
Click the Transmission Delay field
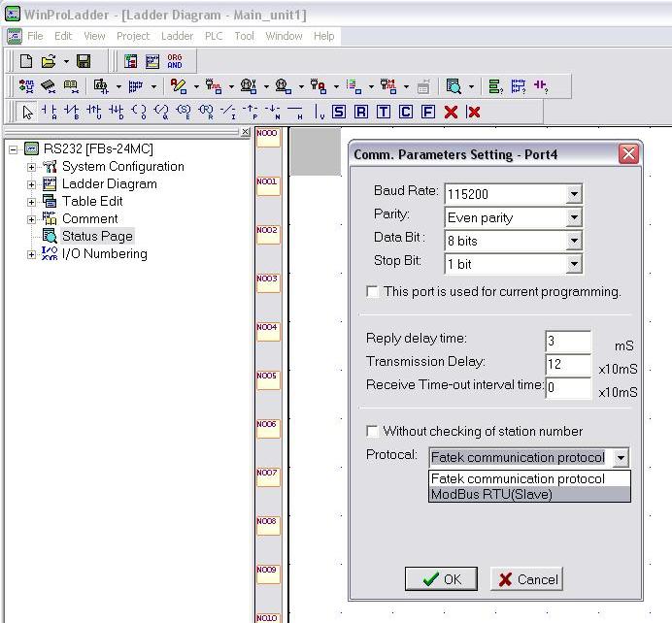pyautogui.click(x=568, y=364)
